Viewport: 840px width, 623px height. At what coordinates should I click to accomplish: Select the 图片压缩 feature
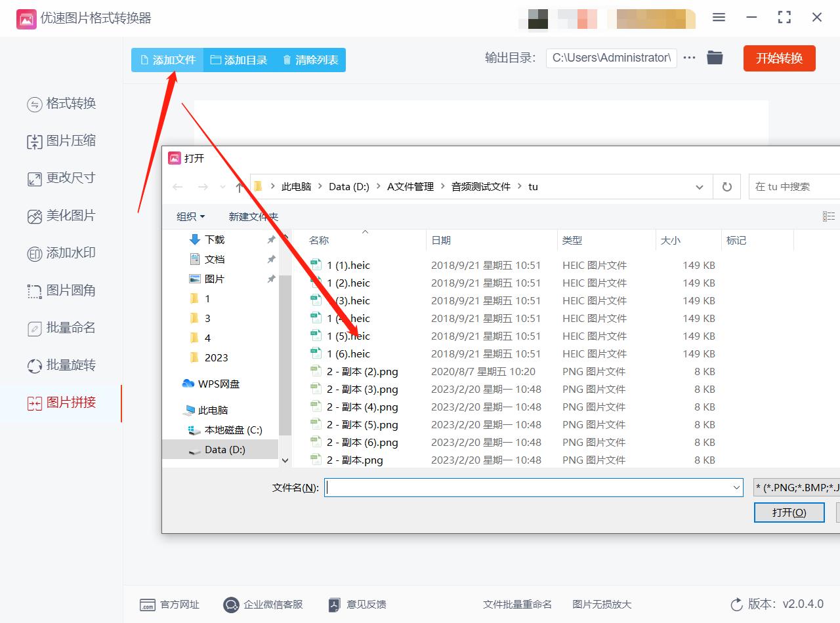pyautogui.click(x=72, y=140)
